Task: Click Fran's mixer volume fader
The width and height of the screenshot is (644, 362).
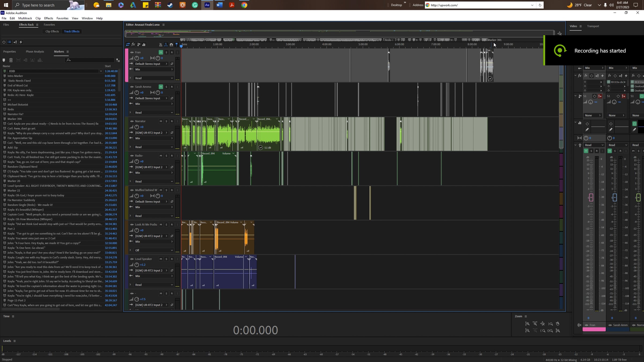Action: click(591, 198)
